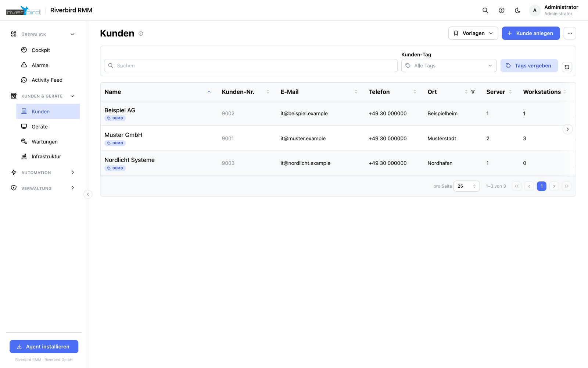588x368 pixels.
Task: Click the filter icon in Ort column
Action: tap(473, 92)
